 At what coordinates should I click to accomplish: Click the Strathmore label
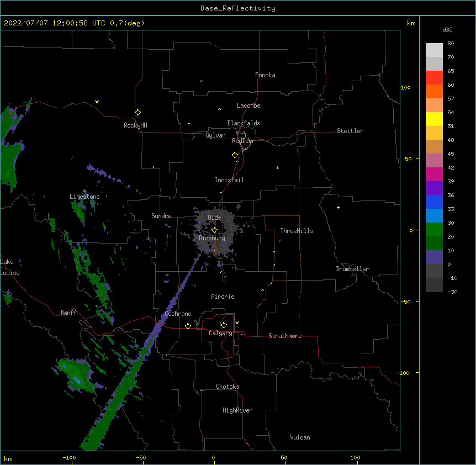pos(285,336)
